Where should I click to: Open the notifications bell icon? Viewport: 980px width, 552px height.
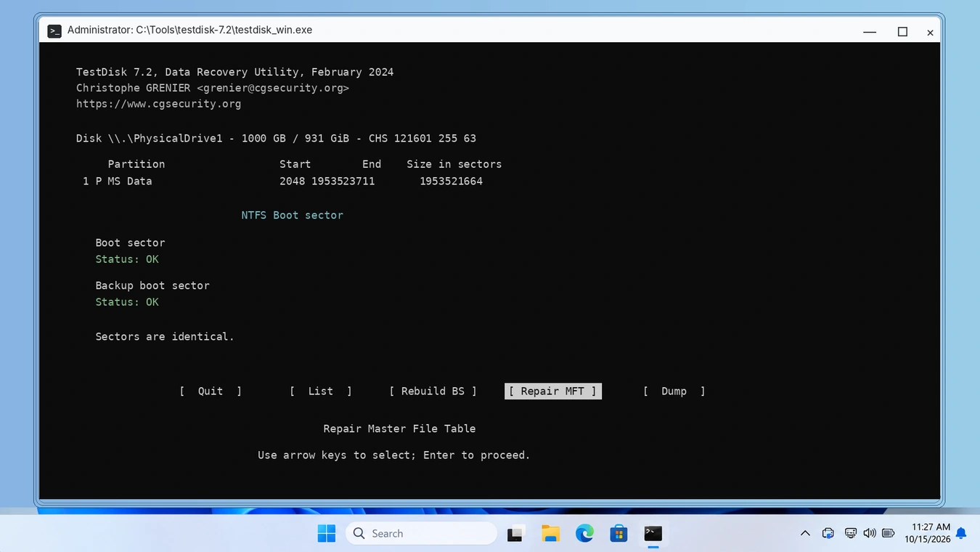click(x=961, y=534)
